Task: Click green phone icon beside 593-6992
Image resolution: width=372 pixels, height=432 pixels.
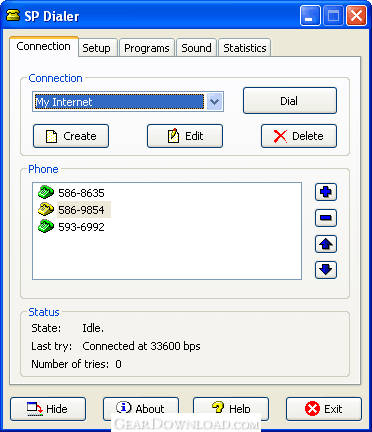Action: click(46, 226)
